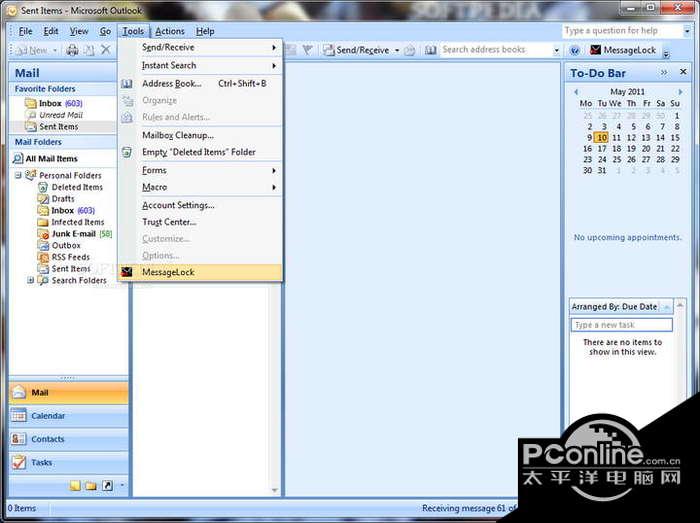This screenshot has width=700, height=523.
Task: Minimize the To-Do Bar with chevrons
Action: pos(664,72)
